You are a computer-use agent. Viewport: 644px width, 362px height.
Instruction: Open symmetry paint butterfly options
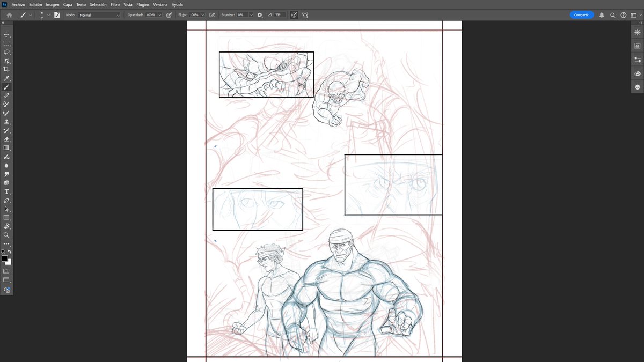(305, 15)
